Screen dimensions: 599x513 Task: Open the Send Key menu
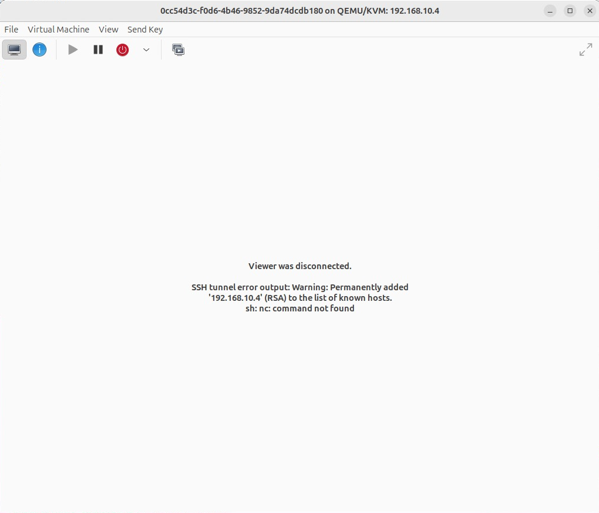(x=145, y=29)
